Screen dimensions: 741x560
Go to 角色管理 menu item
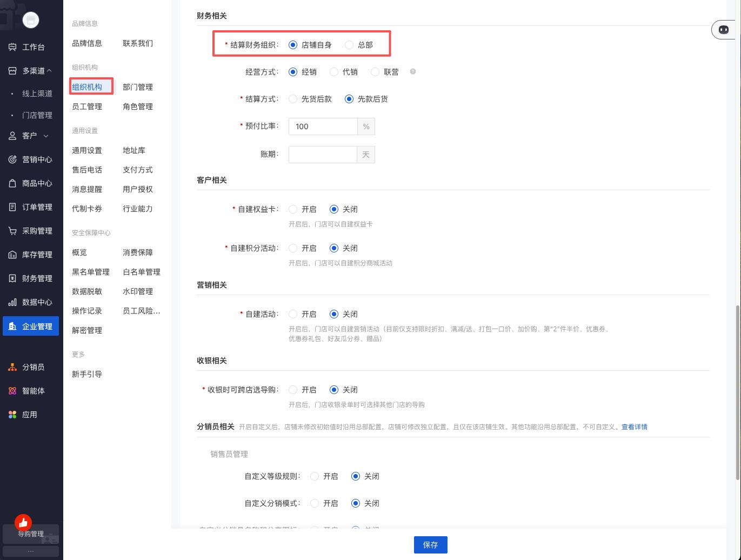(137, 106)
